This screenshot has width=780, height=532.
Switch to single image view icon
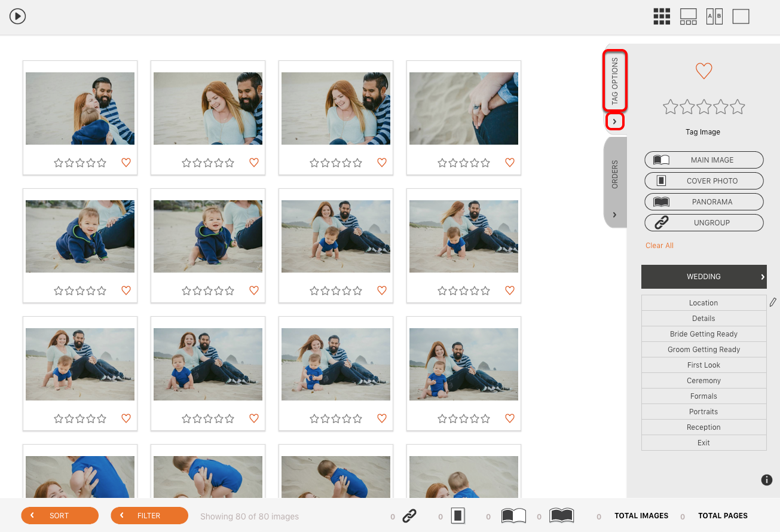pos(741,16)
